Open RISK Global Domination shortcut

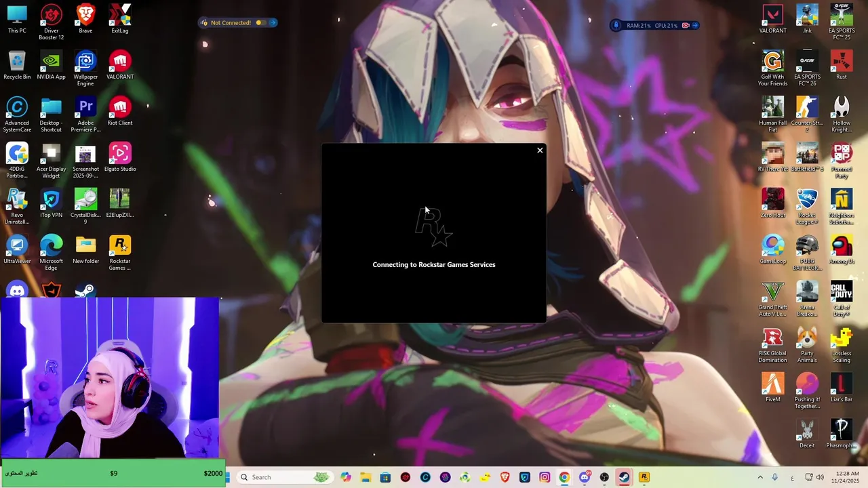point(772,345)
